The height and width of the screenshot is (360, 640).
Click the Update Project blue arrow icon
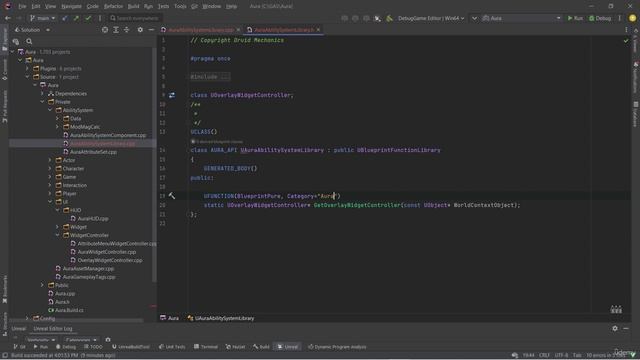click(64, 18)
